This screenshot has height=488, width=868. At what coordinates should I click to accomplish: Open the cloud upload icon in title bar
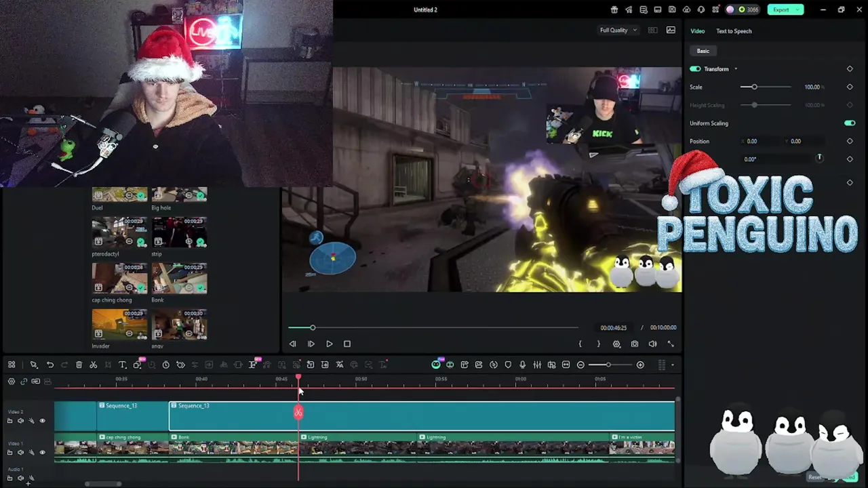(x=686, y=9)
